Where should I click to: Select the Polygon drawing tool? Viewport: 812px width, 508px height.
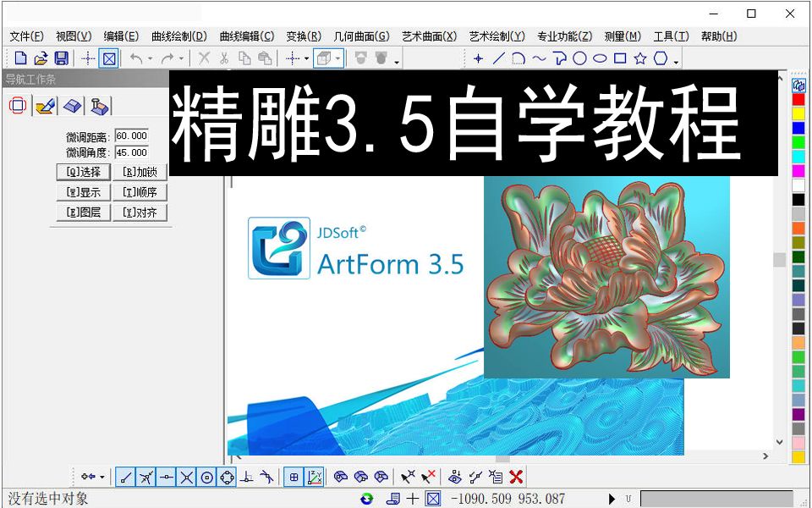[660, 58]
